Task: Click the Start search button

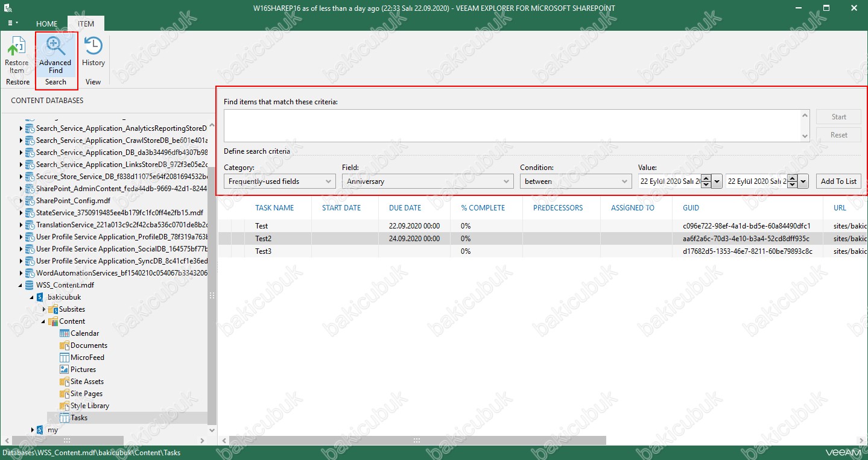Action: (x=838, y=117)
